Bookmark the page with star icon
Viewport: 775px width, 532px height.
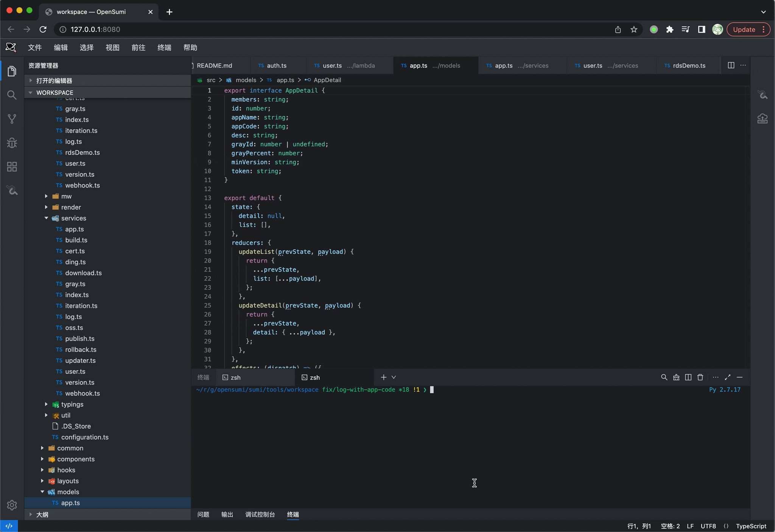[x=634, y=29]
